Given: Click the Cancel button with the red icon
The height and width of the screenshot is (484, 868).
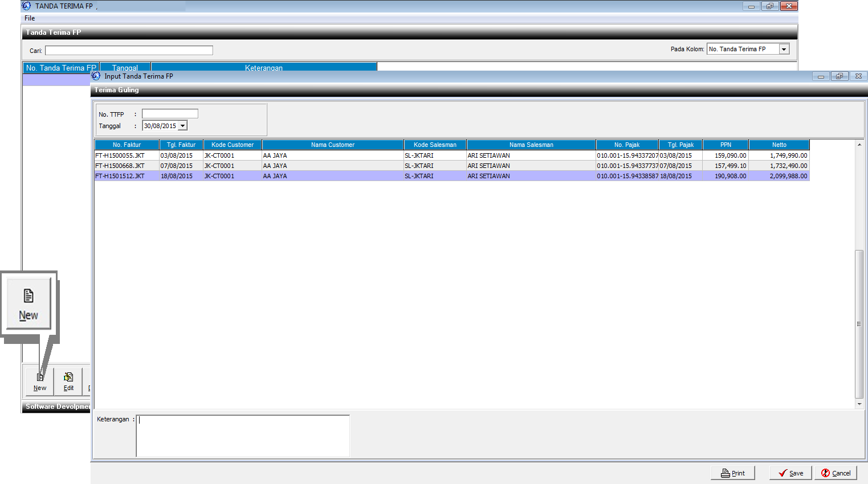Looking at the screenshot, I should [x=836, y=473].
